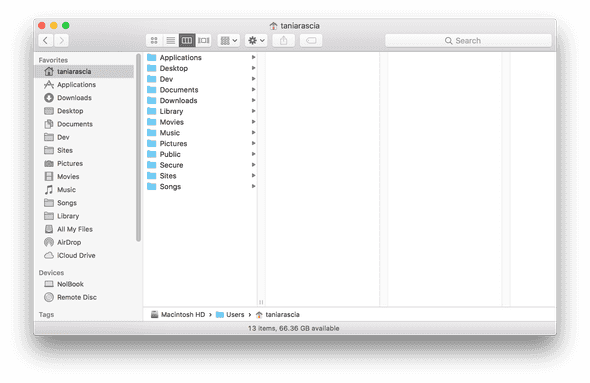This screenshot has width=590, height=383.
Task: Open the Action gear menu
Action: click(x=256, y=40)
